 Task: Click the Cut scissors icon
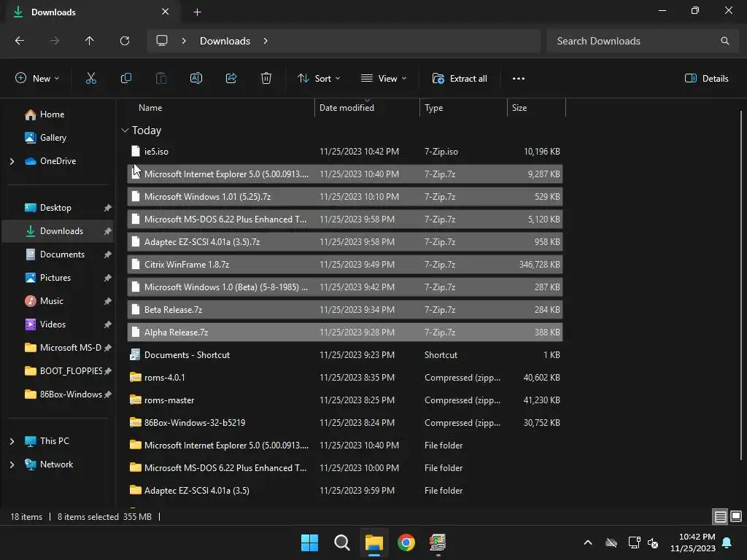(91, 79)
